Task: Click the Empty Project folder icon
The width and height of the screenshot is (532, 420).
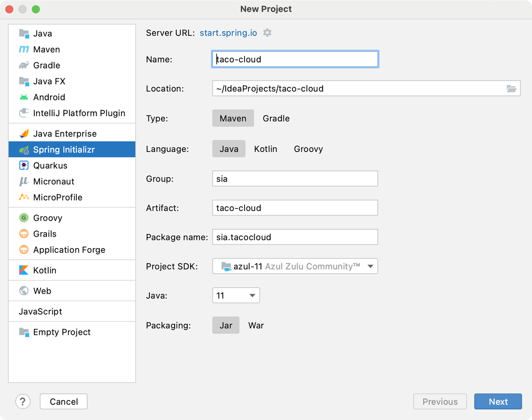Action: pos(24,332)
